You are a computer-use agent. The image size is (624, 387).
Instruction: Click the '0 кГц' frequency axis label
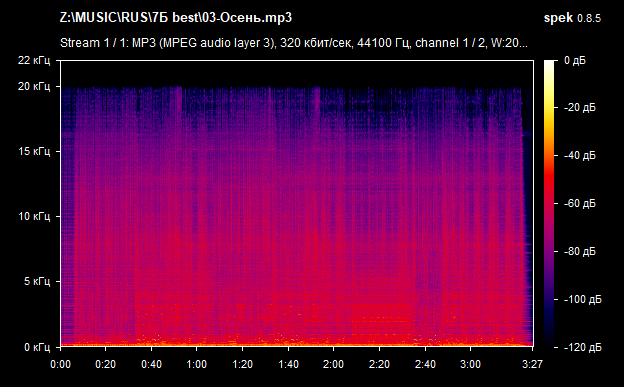click(37, 347)
